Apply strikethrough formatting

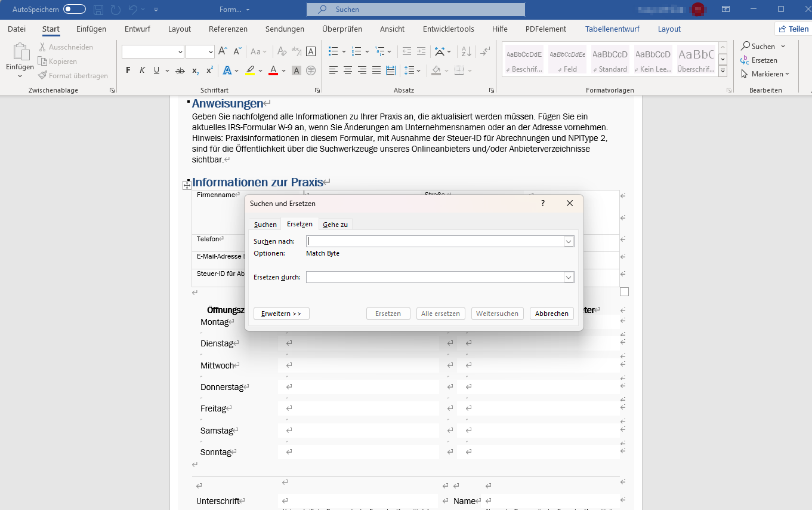(x=180, y=70)
